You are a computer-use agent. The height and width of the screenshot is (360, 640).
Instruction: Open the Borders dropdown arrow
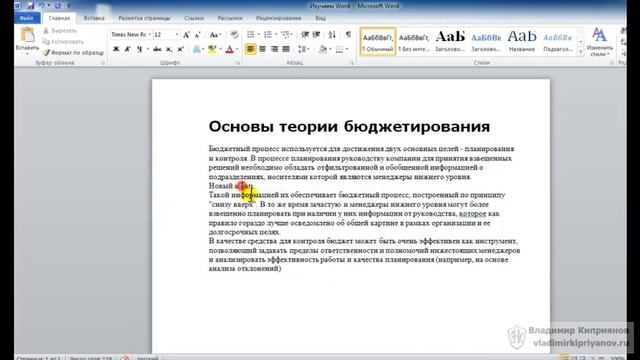pos(347,49)
